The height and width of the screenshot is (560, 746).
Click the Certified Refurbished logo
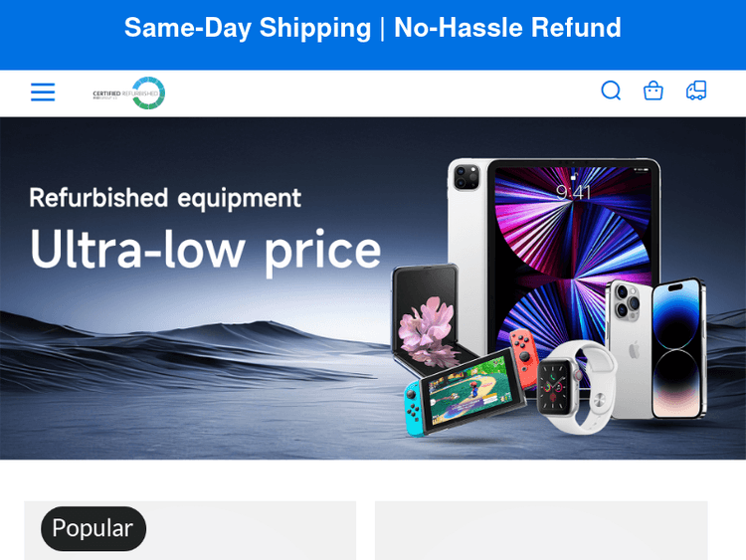pos(129,93)
